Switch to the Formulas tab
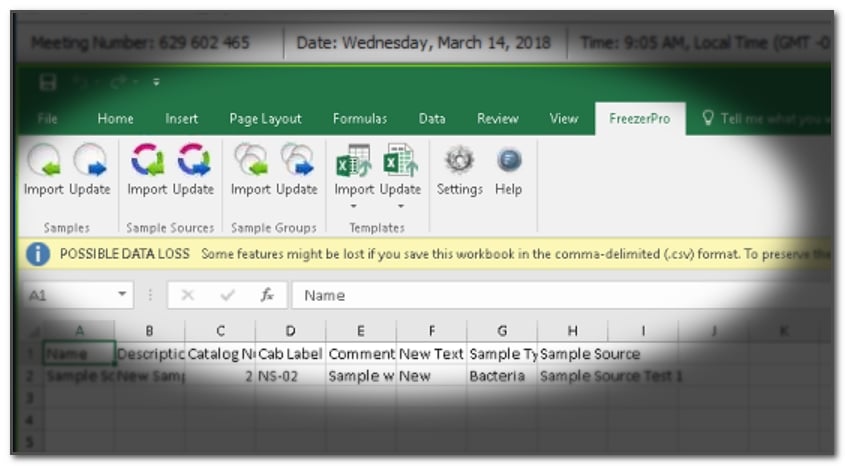 pos(359,119)
